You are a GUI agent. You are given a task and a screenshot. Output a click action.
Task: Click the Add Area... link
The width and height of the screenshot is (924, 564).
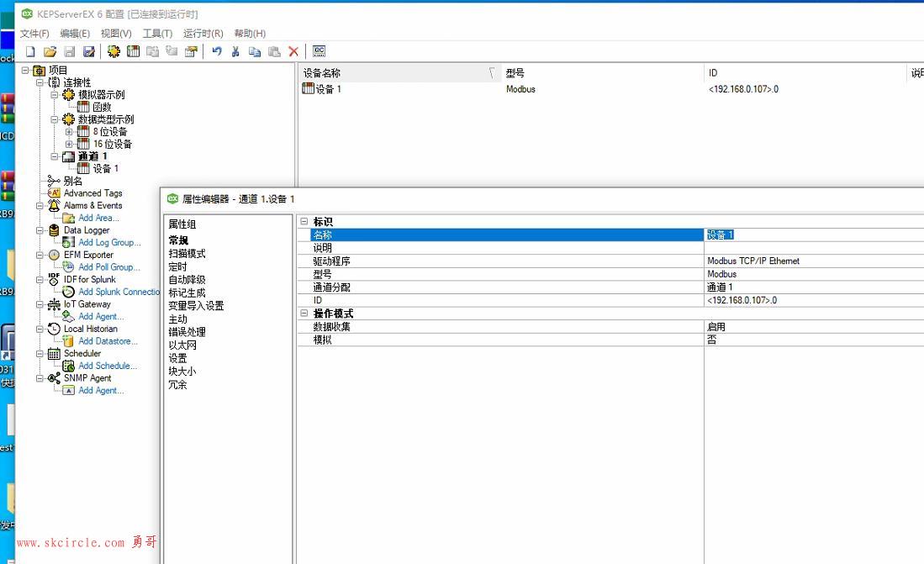(x=99, y=218)
